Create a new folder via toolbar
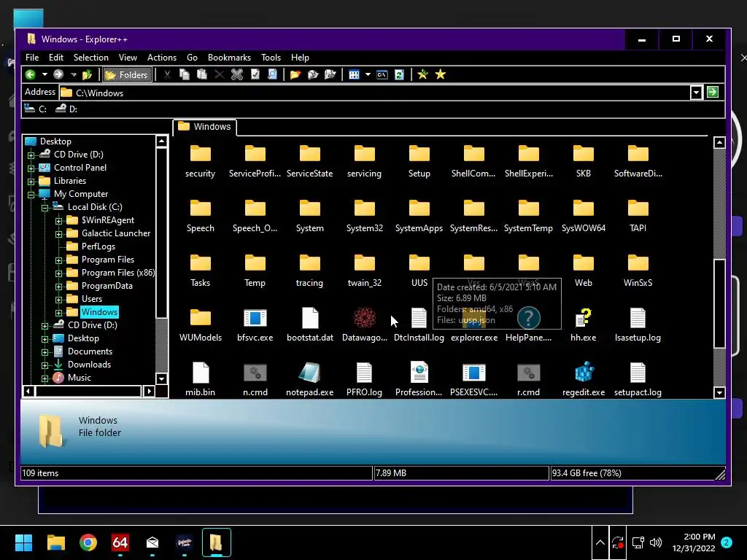Image resolution: width=747 pixels, height=560 pixels. [295, 75]
